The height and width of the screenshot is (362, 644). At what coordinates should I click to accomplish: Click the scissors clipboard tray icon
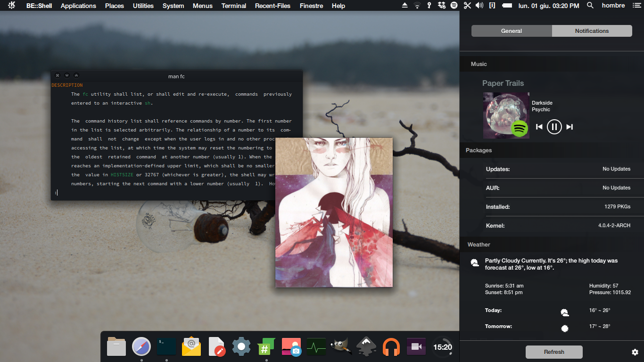pos(467,6)
